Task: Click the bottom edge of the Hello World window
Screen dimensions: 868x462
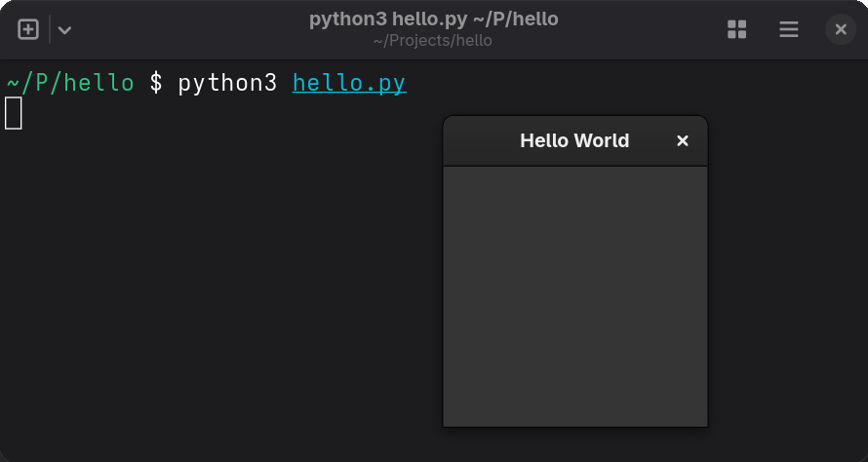Action: 574,426
